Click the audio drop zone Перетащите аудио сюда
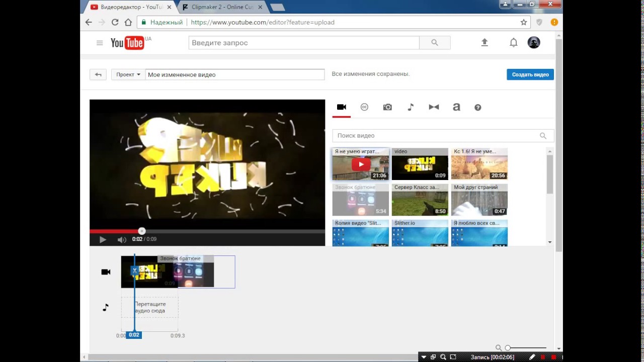 [x=149, y=307]
